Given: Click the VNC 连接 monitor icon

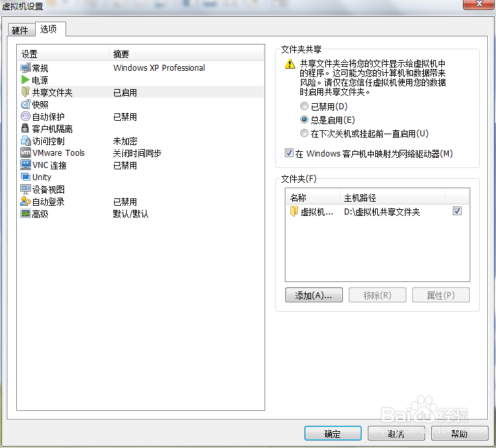Looking at the screenshot, I should click(26, 165).
